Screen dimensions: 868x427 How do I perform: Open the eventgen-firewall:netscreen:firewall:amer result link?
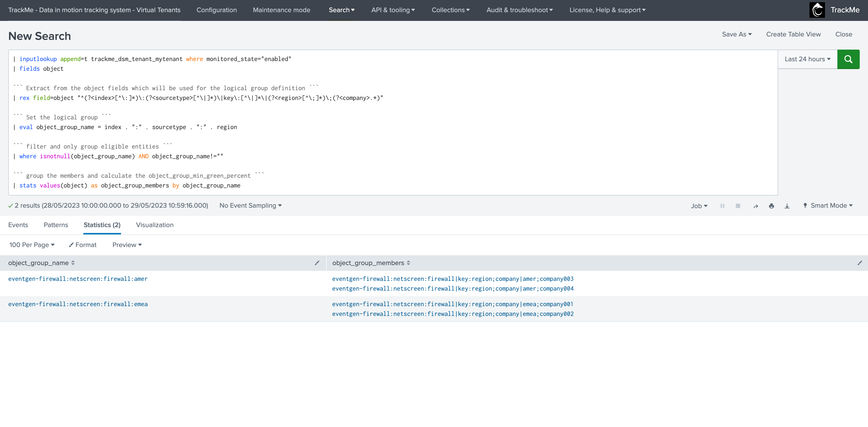78,279
